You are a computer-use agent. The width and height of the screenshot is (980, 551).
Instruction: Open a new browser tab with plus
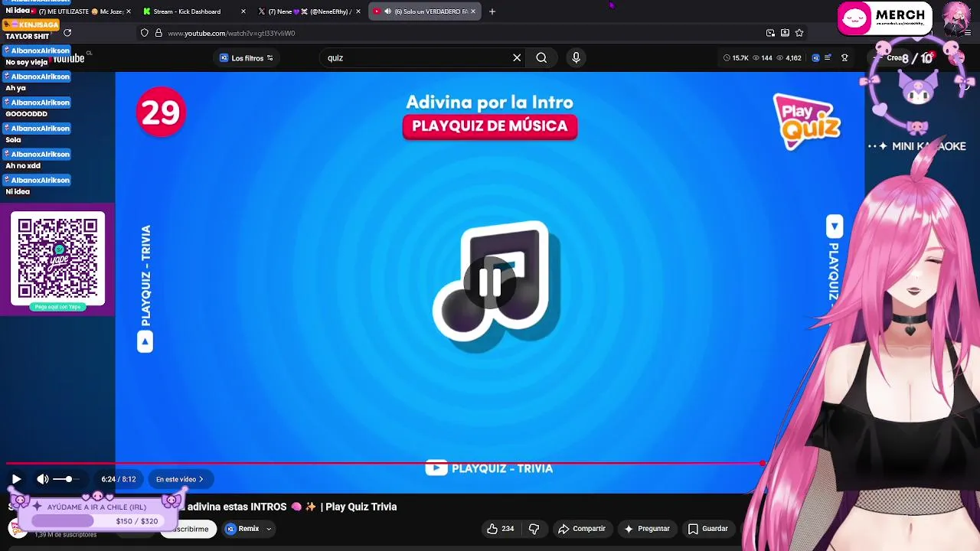tap(492, 11)
